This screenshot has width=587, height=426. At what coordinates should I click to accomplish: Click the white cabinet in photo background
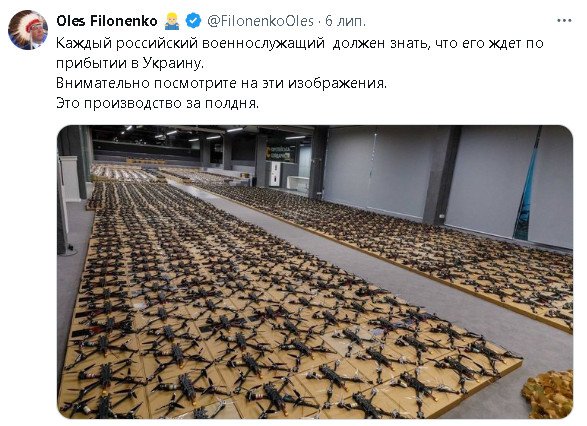pos(275,174)
